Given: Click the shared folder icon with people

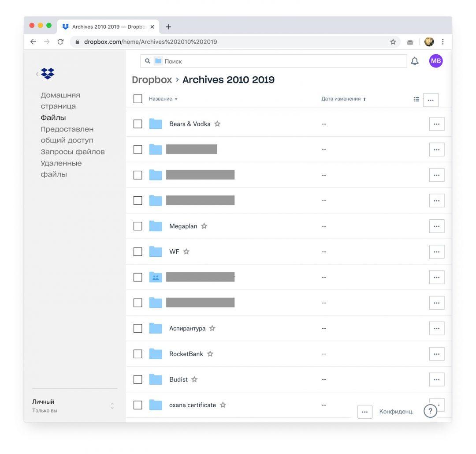Looking at the screenshot, I should click(x=156, y=277).
